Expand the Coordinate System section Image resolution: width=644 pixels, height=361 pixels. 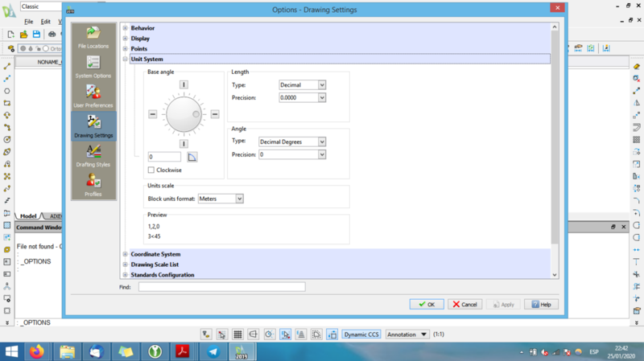125,254
